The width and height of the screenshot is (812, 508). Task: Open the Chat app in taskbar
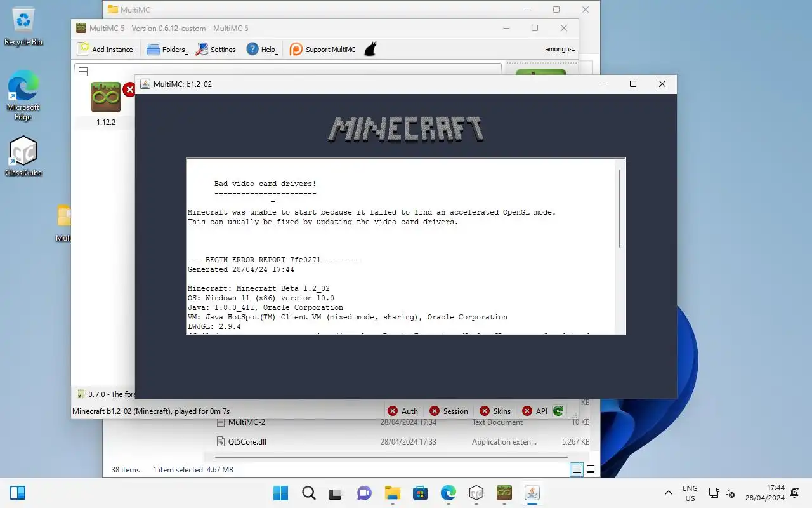coord(364,493)
